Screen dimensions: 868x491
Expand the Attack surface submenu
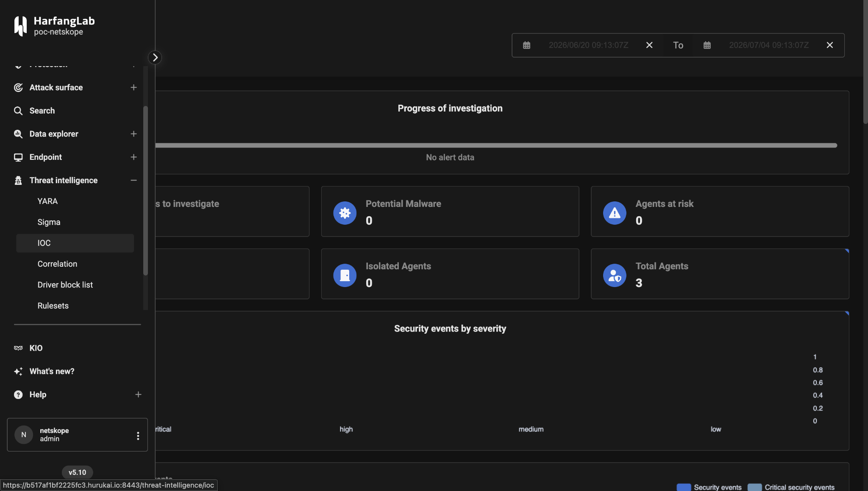134,87
